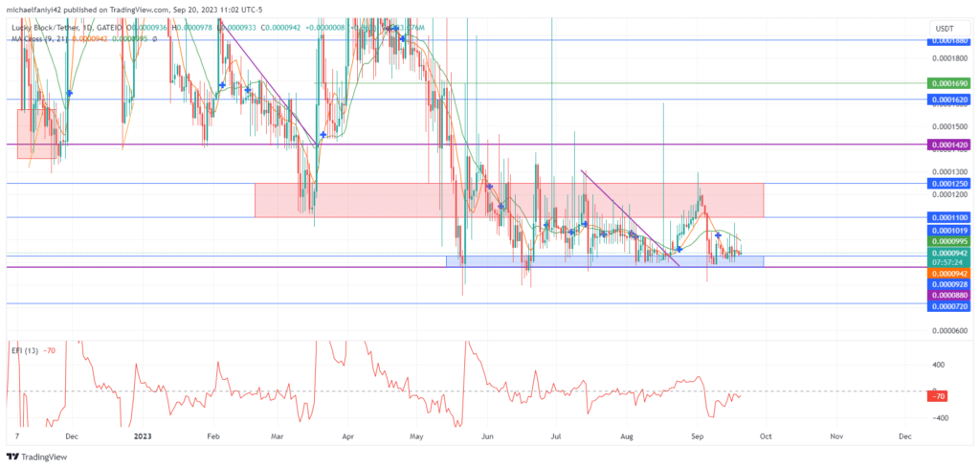Click the 400 tick on the EFI axis
The width and height of the screenshot is (980, 468).
(937, 364)
